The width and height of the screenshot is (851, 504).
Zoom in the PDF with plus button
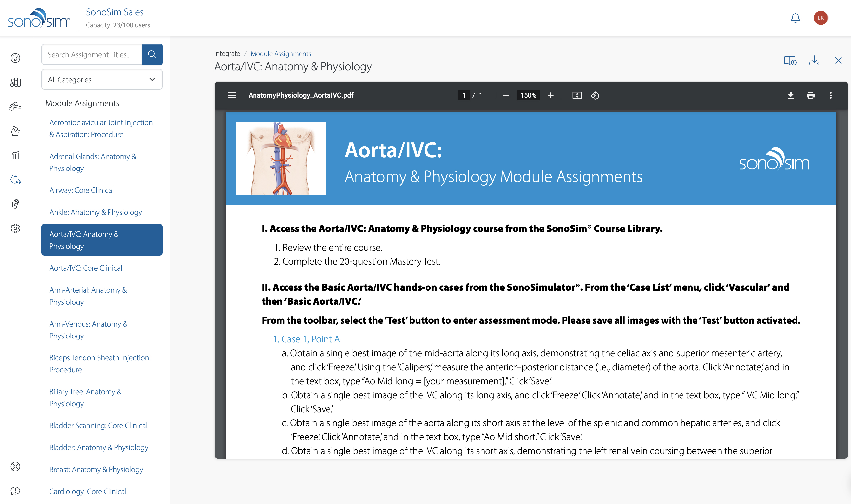pos(550,95)
